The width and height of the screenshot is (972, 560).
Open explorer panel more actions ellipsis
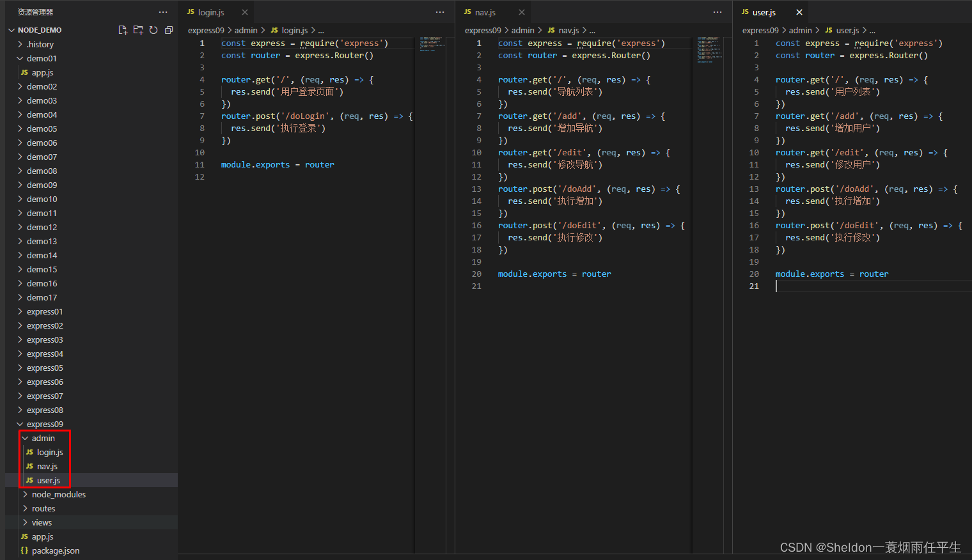point(163,12)
